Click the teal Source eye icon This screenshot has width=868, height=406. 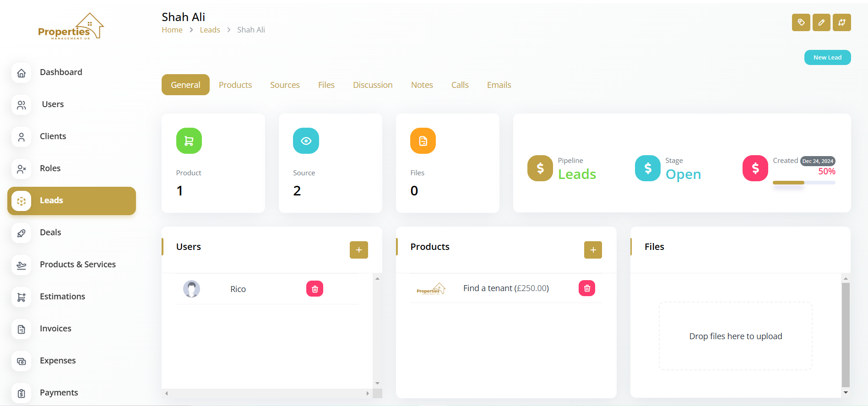(306, 141)
